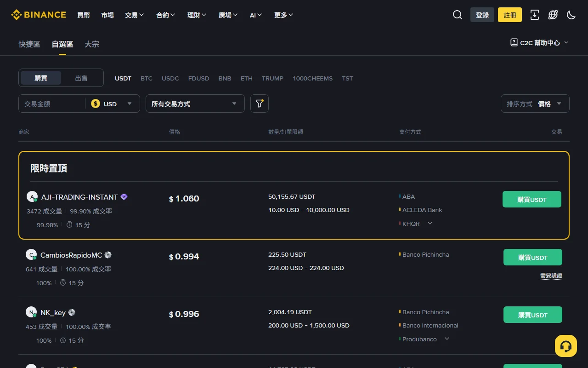Expand the C2C 幫助中心 dropdown
The image size is (588, 368).
point(539,42)
